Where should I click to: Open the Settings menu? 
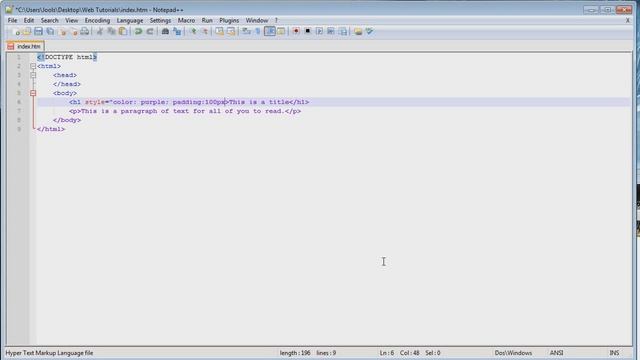click(160, 20)
